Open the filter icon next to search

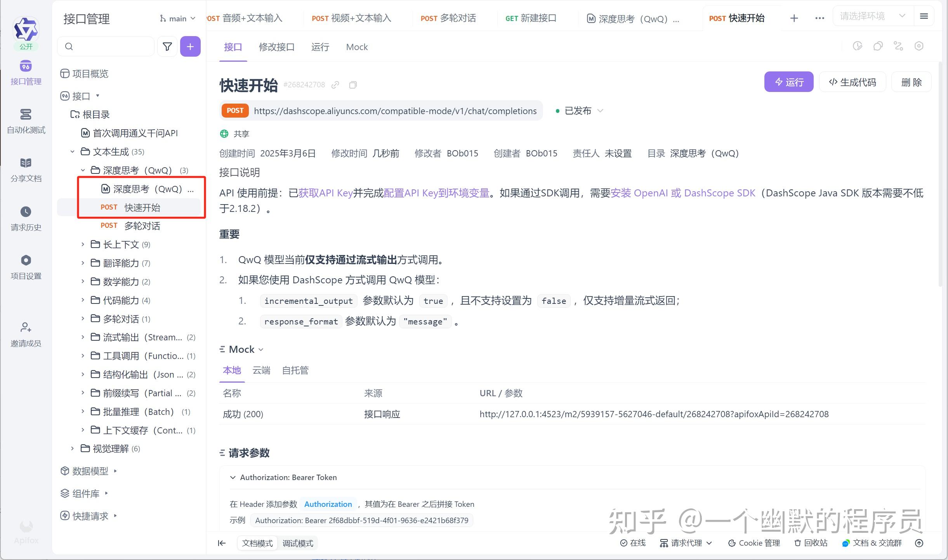167,46
